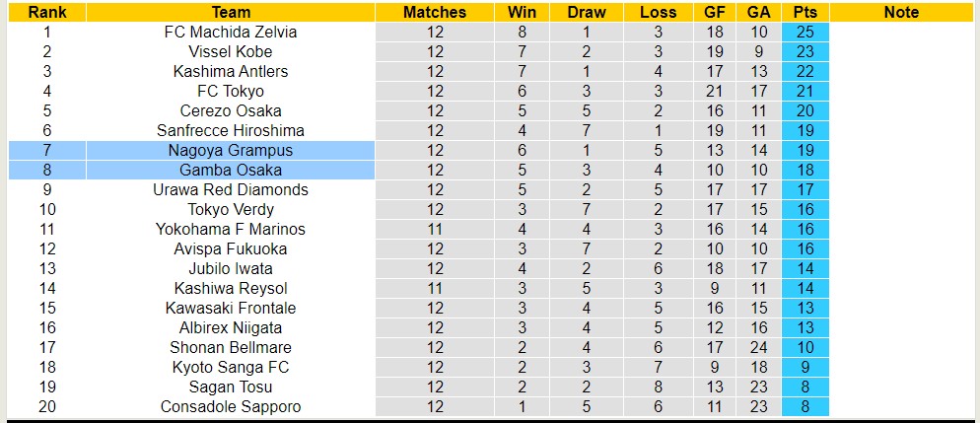Select the Win column header

pos(522,12)
